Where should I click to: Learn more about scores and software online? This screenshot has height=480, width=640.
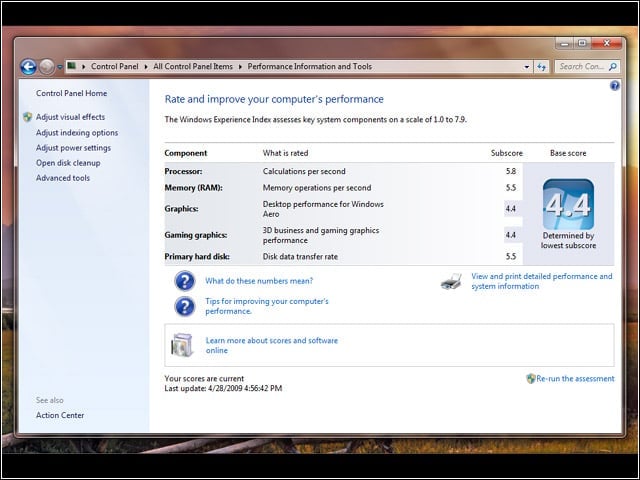click(271, 345)
